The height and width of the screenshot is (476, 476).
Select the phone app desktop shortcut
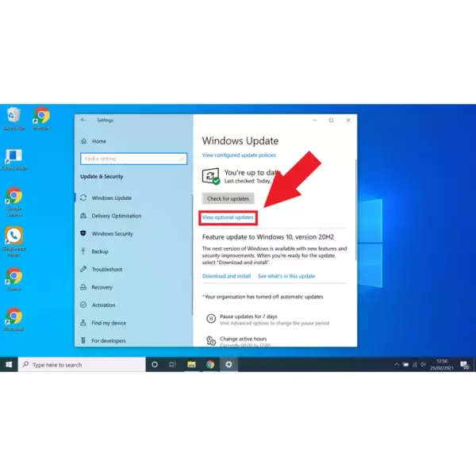tap(14, 242)
